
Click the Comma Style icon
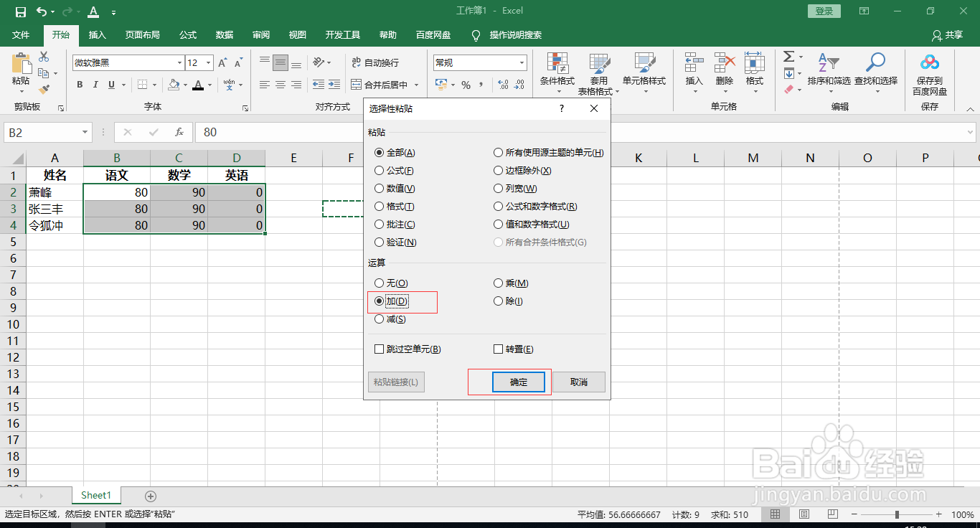tap(482, 85)
